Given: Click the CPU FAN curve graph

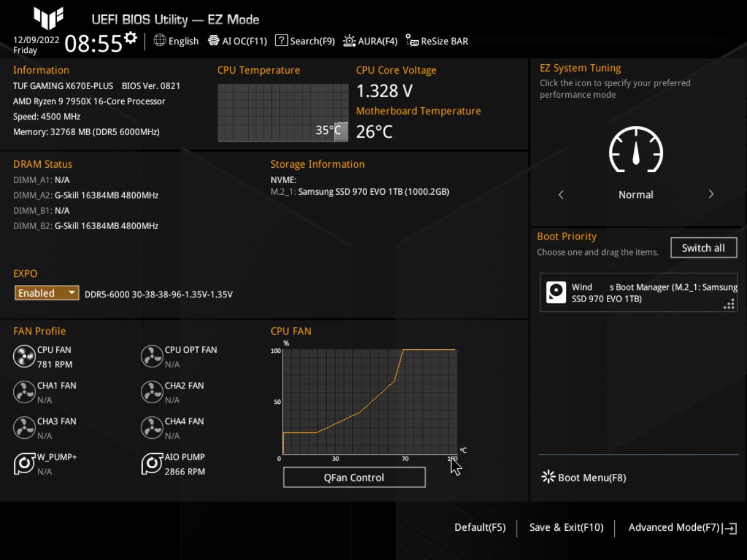Looking at the screenshot, I should [369, 401].
